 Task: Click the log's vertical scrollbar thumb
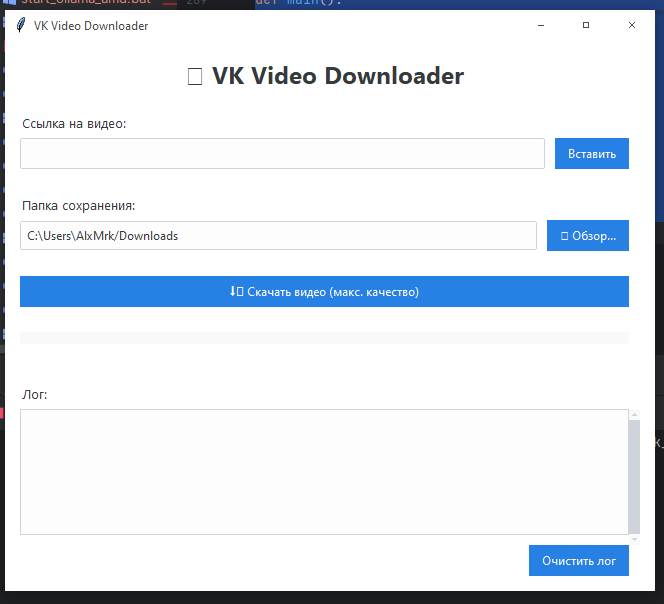[633, 476]
